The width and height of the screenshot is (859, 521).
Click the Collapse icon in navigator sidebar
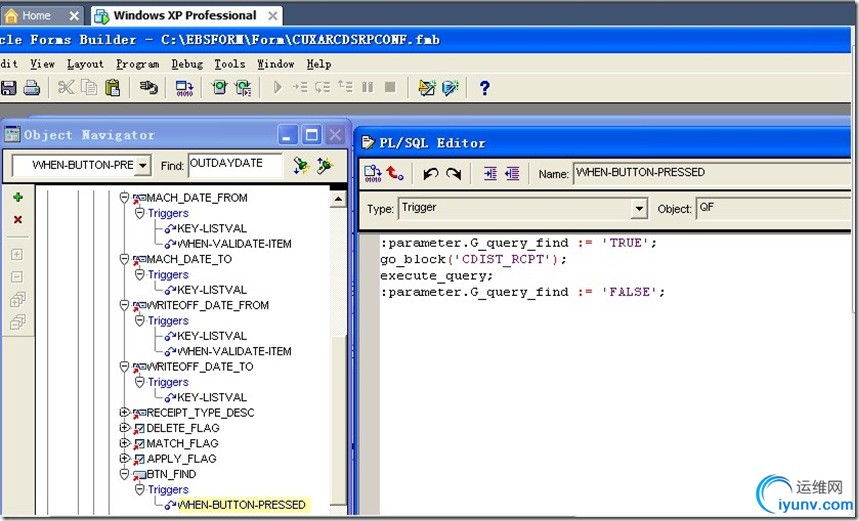18,277
